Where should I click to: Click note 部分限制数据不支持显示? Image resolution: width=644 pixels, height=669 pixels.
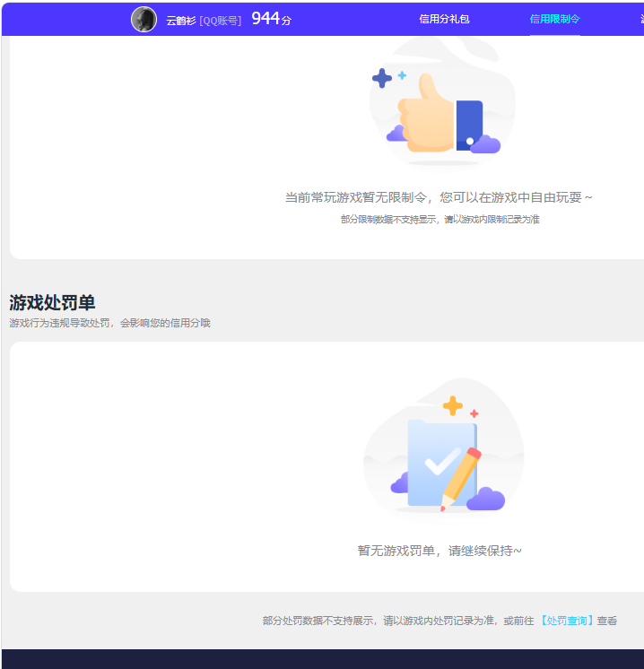388,220
